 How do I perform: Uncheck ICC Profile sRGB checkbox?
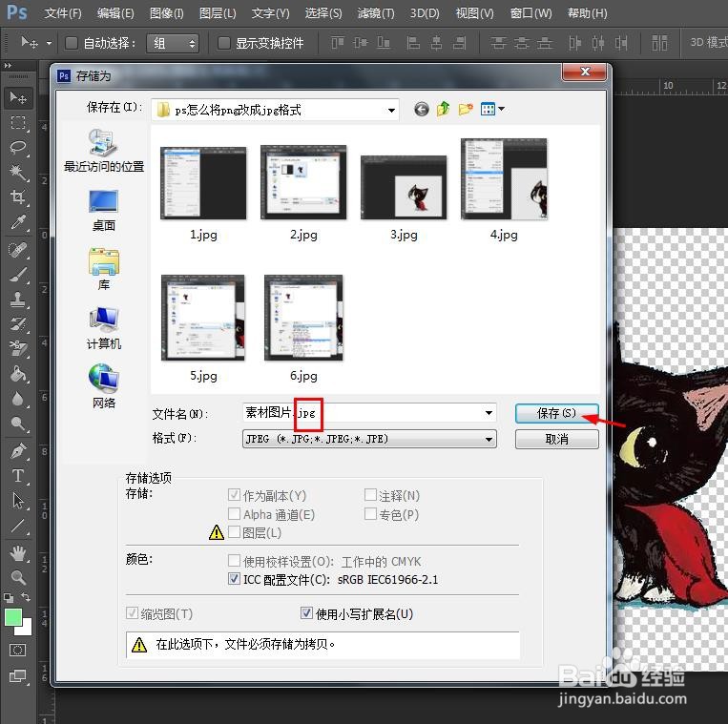click(x=234, y=579)
